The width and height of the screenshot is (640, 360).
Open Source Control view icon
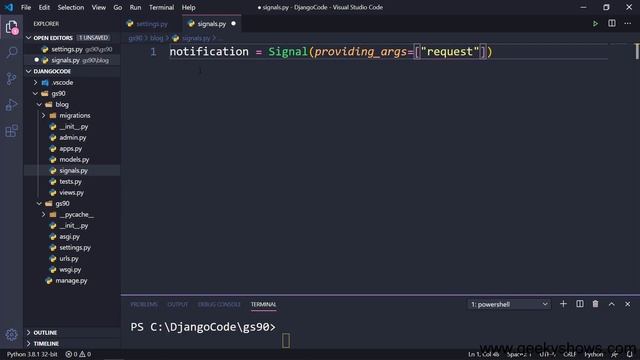[x=11, y=78]
